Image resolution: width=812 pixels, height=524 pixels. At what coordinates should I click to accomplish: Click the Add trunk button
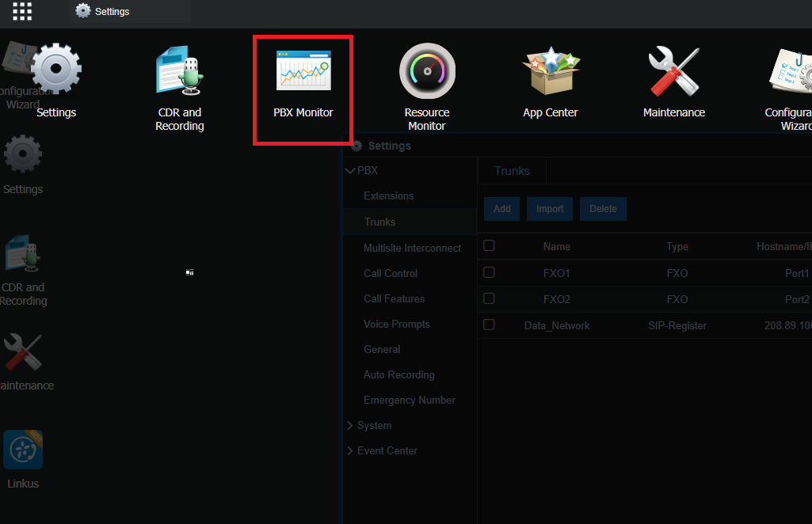click(x=501, y=209)
